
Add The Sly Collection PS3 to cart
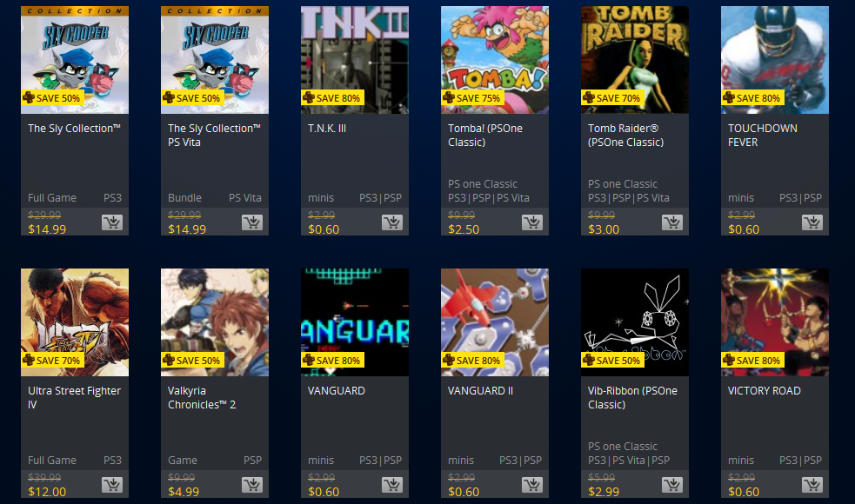click(112, 222)
